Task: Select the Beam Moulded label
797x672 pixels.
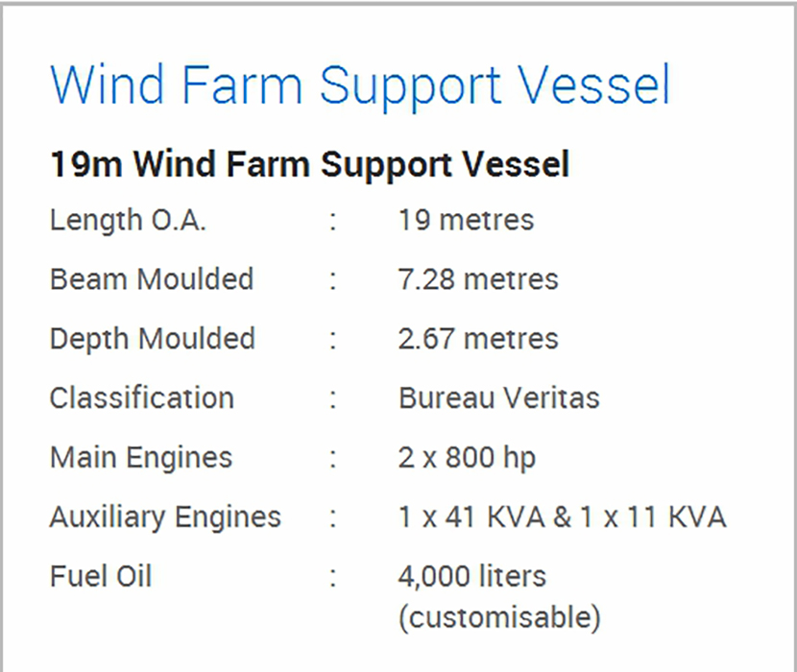Action: [x=152, y=279]
